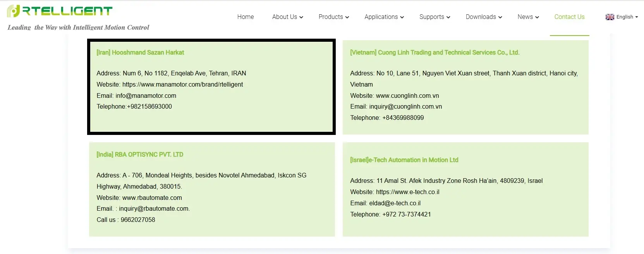Click the Vietnam Cuong Linh Trading heading
This screenshot has height=254, width=644.
[x=434, y=53]
